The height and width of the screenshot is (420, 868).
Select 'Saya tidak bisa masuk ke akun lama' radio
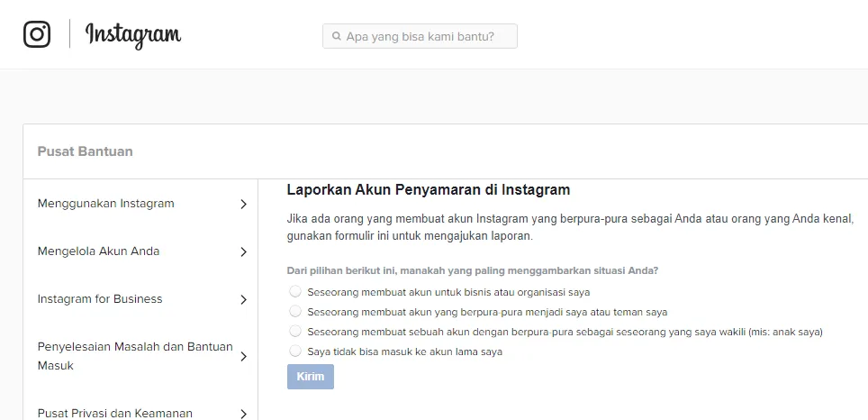[x=295, y=351]
